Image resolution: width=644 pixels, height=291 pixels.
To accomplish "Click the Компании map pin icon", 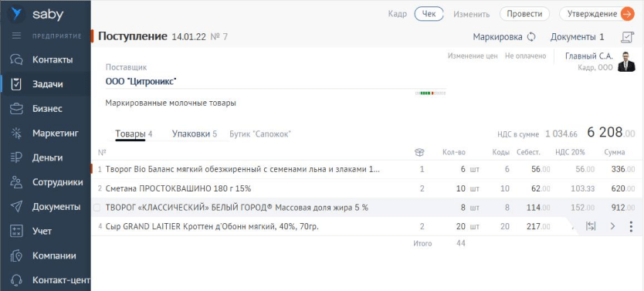I will tap(16, 255).
